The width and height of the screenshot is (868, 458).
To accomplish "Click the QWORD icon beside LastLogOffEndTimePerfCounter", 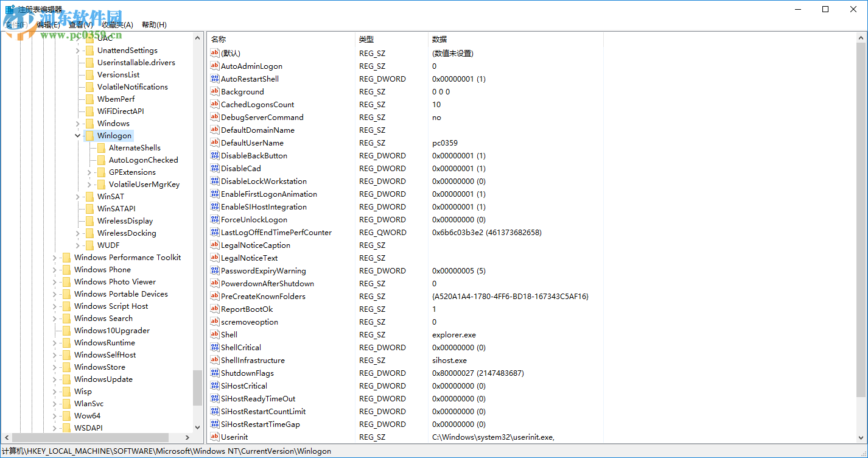I will click(215, 232).
